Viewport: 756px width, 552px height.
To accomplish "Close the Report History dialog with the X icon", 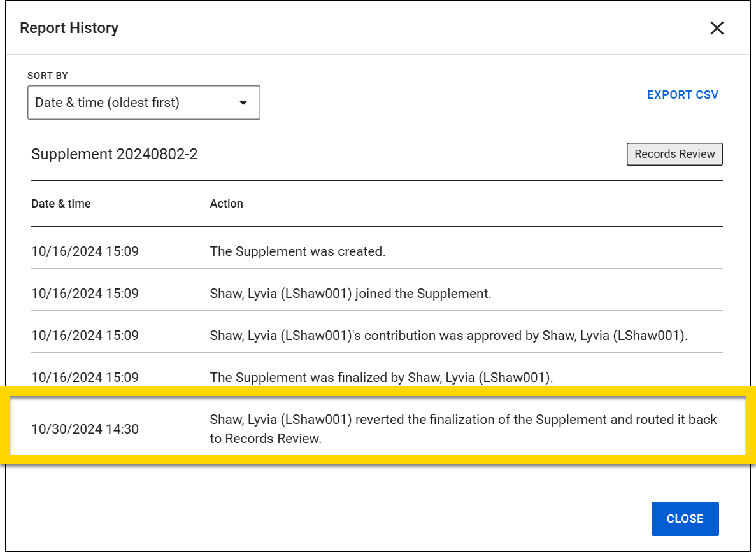I will click(x=717, y=28).
